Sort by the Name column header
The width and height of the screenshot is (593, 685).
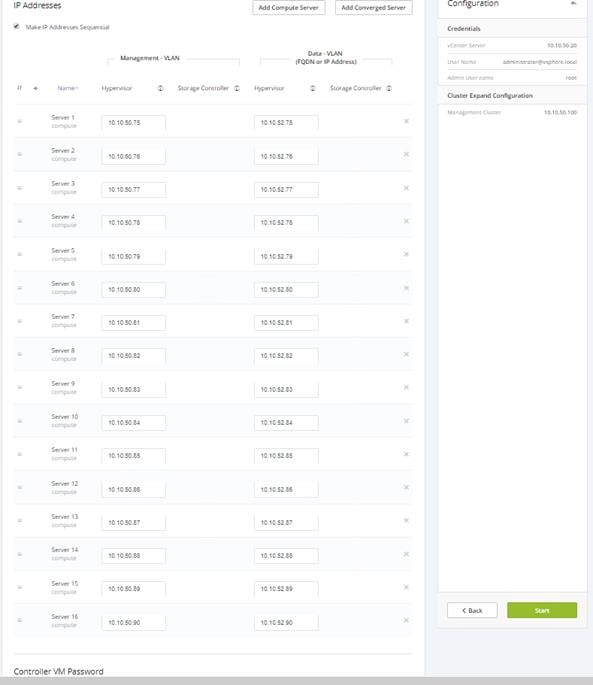[x=67, y=88]
